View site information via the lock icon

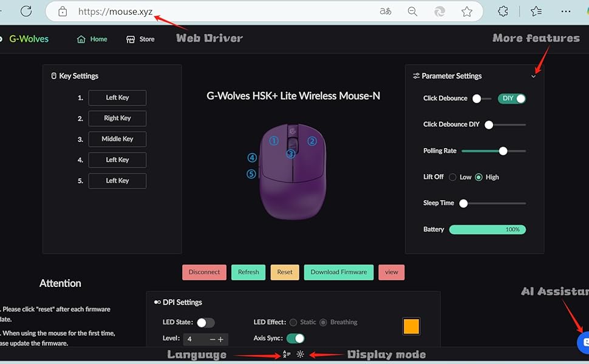point(63,12)
